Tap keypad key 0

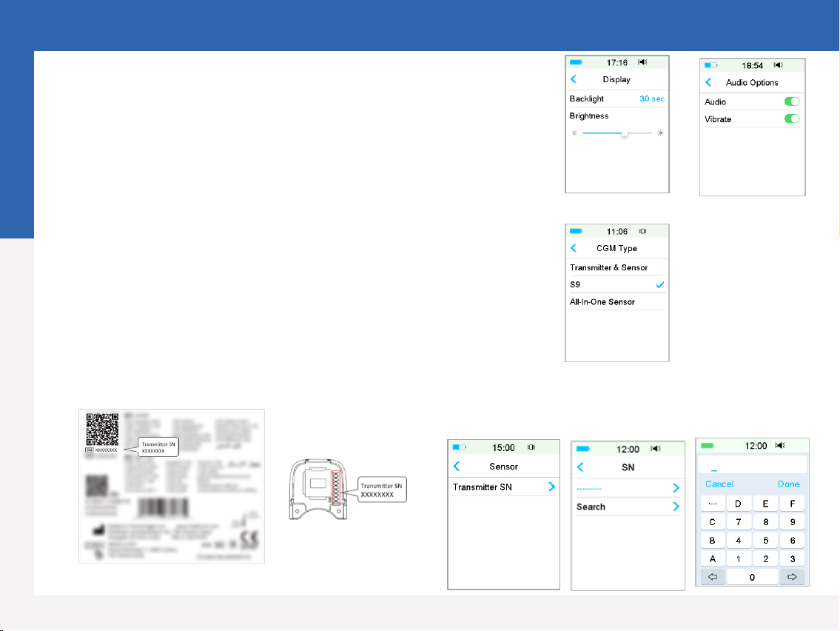(752, 577)
